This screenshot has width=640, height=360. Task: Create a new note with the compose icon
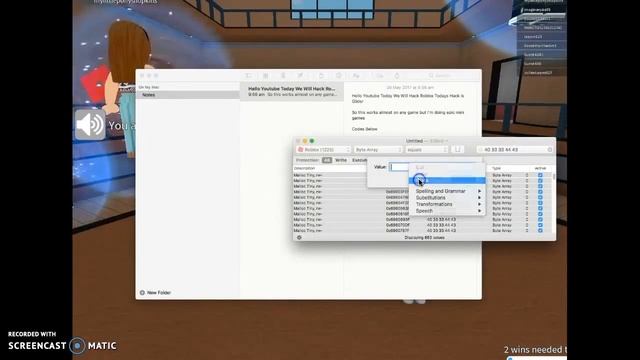coord(300,76)
